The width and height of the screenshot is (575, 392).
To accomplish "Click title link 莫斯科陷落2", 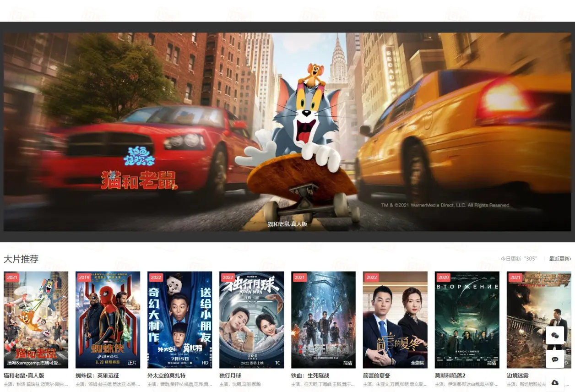I will tap(450, 376).
